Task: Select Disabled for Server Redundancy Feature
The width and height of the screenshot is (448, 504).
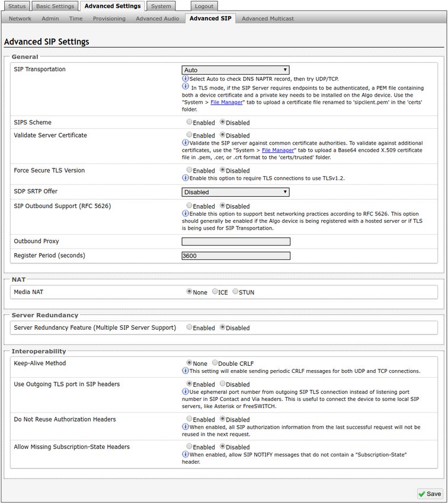Action: 222,327
